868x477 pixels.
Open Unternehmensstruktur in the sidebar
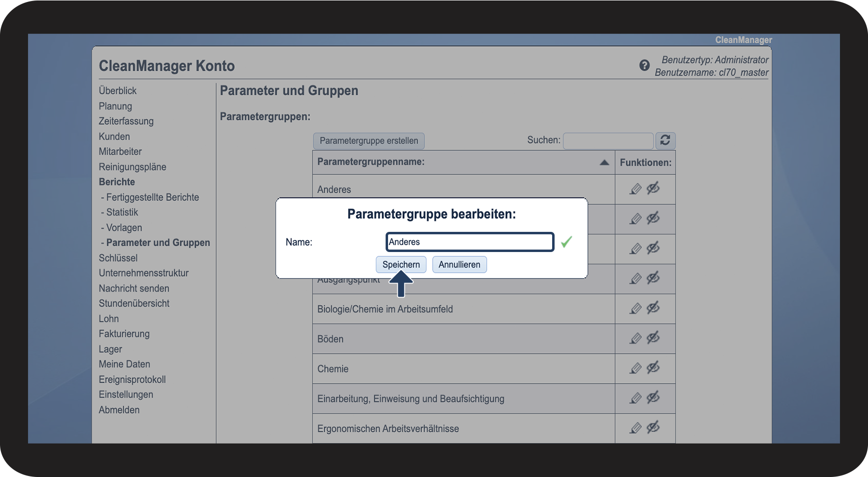coord(144,273)
